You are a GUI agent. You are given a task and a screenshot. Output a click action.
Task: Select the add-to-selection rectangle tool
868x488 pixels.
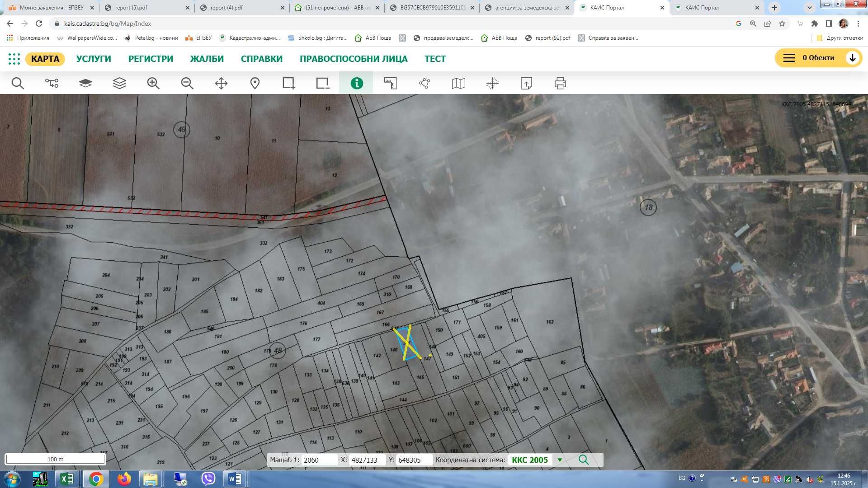pyautogui.click(x=289, y=83)
